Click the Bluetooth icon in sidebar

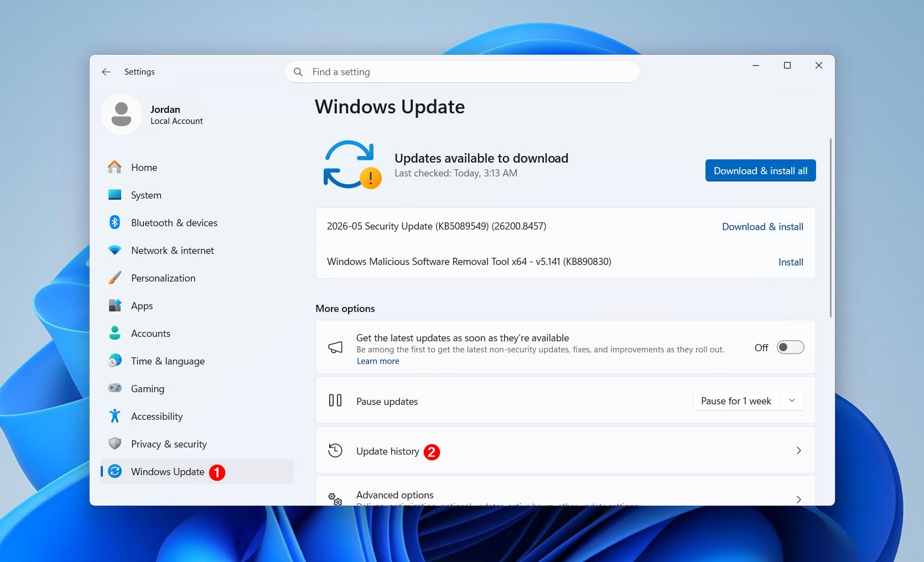pos(115,222)
